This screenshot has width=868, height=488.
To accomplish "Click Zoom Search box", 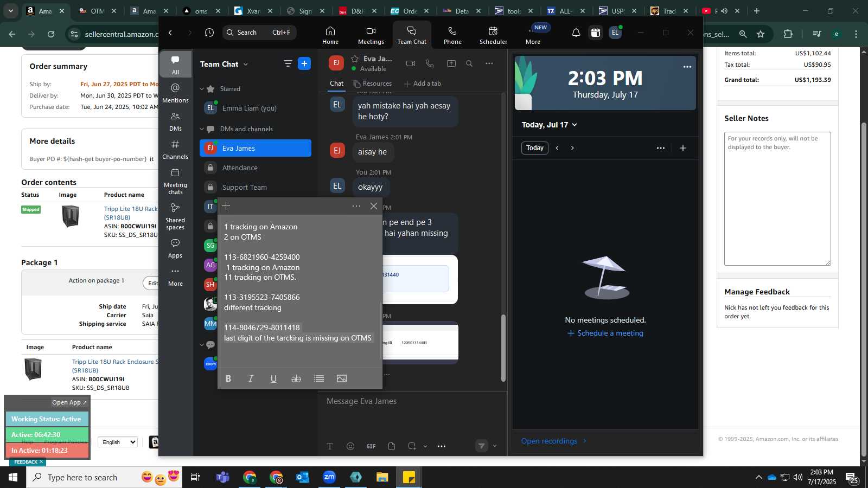I will pos(259,33).
